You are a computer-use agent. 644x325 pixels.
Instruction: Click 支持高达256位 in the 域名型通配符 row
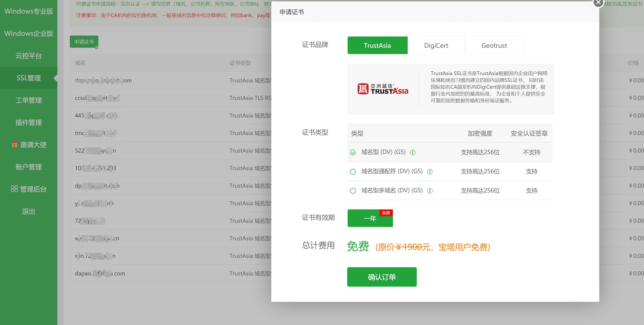point(480,172)
